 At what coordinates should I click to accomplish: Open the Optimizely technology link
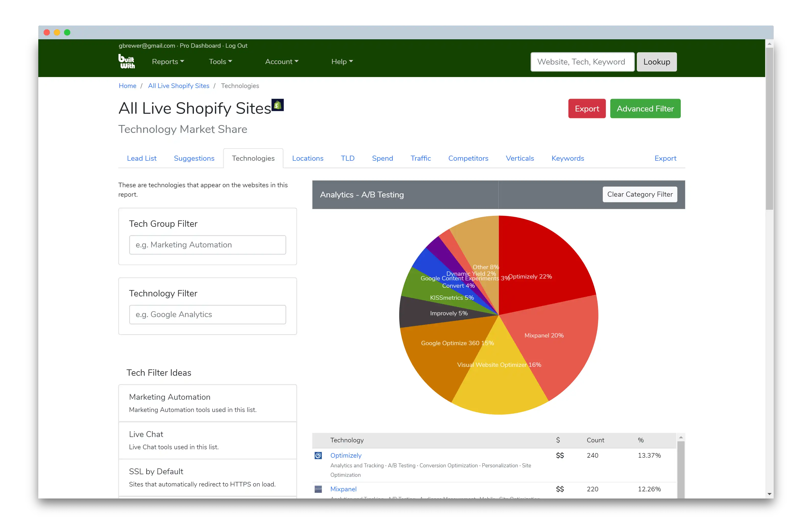coord(345,455)
